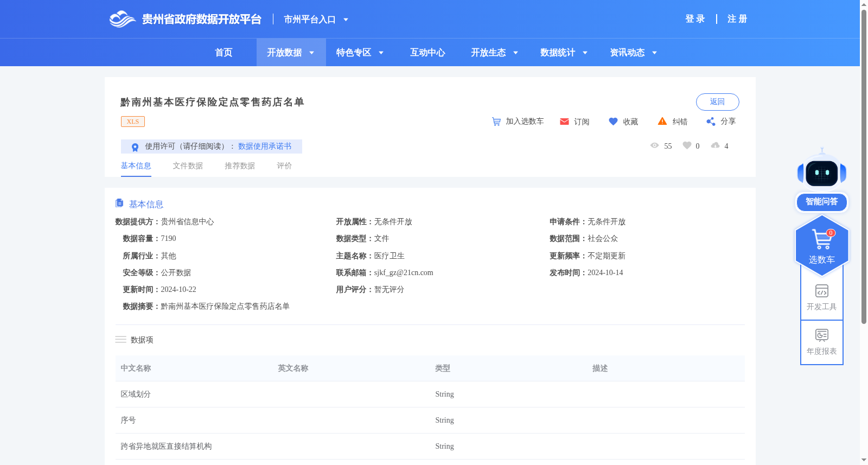Click the 登录 link
Screen dimensions: 868x465
(695, 19)
